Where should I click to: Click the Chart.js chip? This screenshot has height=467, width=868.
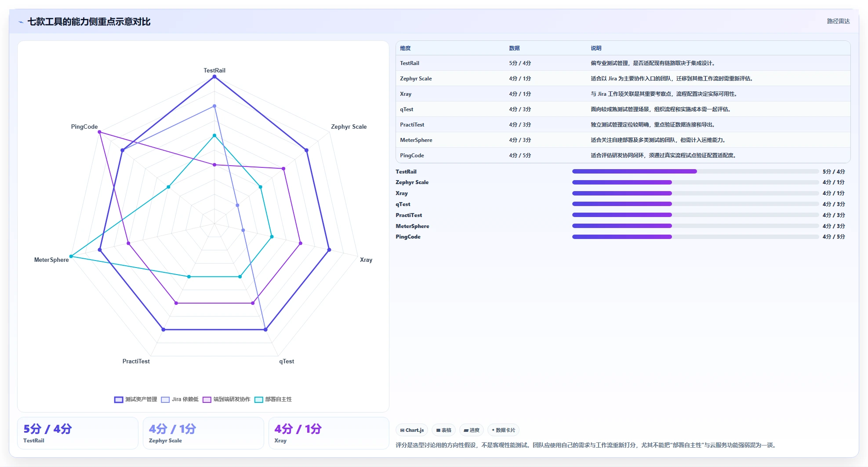coord(412,430)
